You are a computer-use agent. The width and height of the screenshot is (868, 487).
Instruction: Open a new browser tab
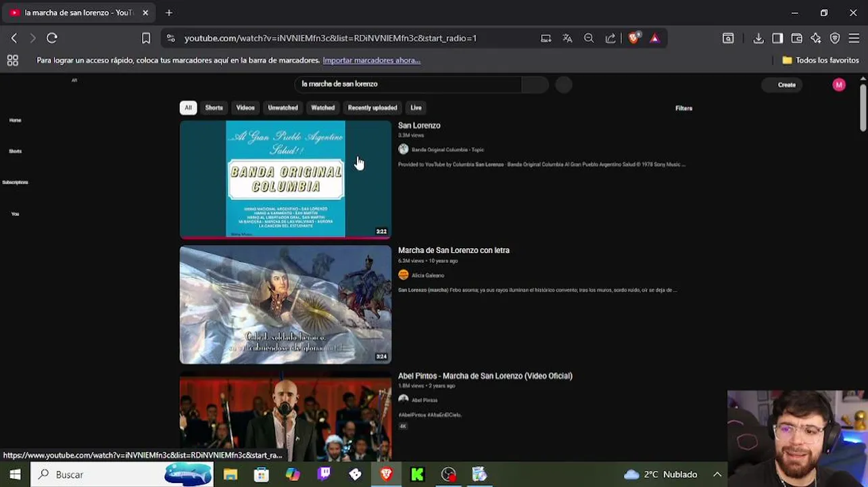tap(169, 13)
